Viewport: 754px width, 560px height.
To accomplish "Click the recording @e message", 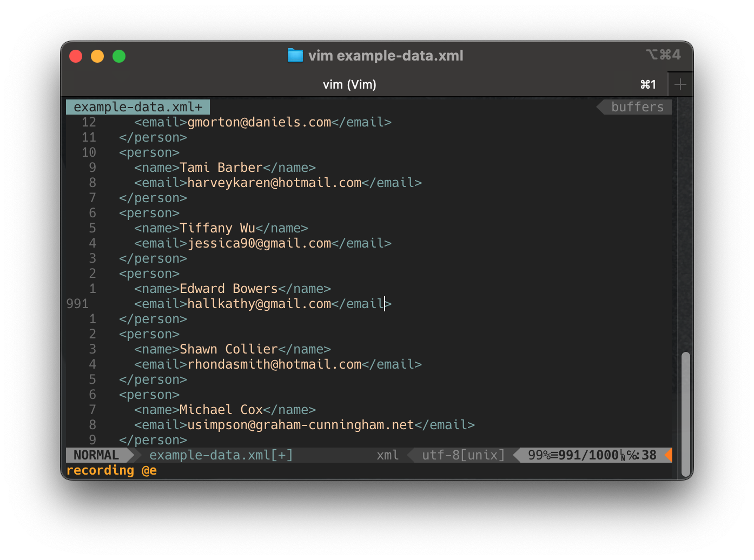I will tap(111, 470).
